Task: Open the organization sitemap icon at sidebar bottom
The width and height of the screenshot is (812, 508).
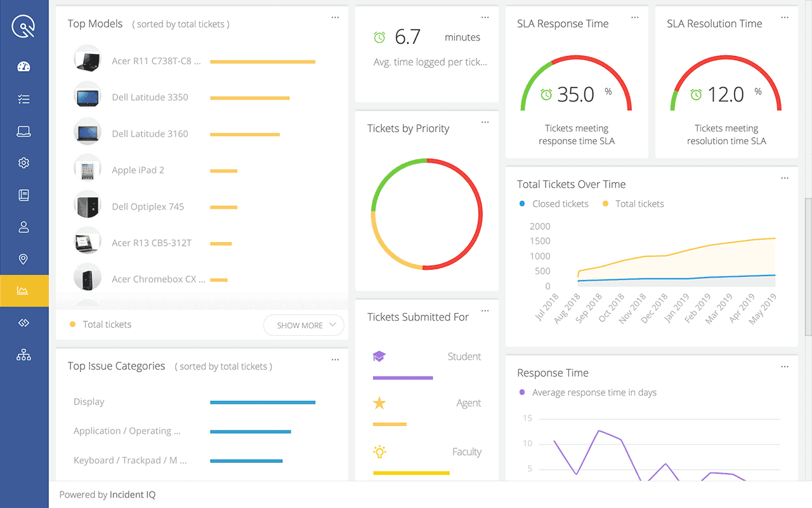Action: [23, 354]
